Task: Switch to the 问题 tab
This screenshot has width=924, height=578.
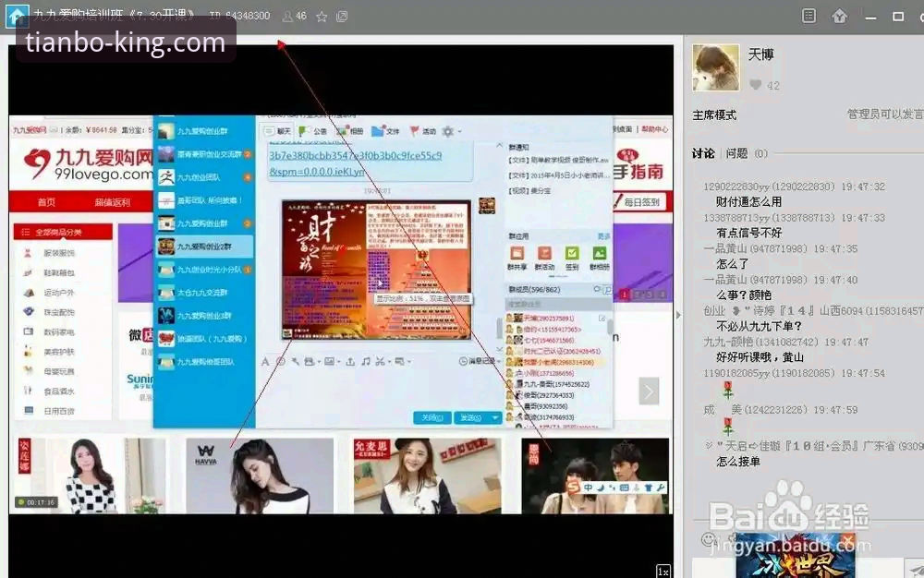Action: coord(736,153)
